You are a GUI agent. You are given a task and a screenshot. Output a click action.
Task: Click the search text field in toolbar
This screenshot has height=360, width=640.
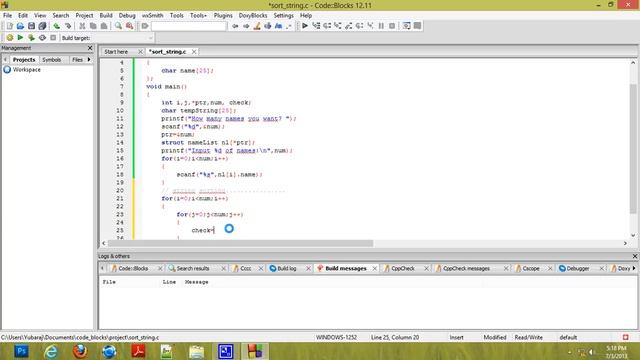[x=189, y=26]
